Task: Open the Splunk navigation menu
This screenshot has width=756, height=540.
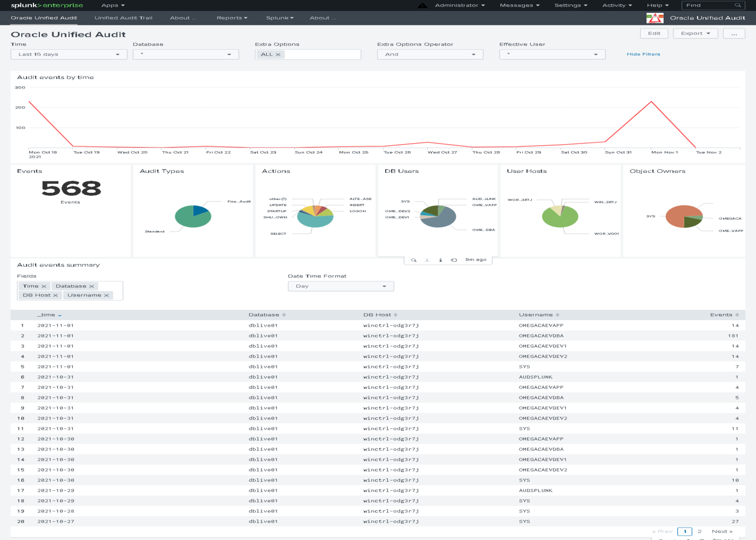Action: pos(280,18)
